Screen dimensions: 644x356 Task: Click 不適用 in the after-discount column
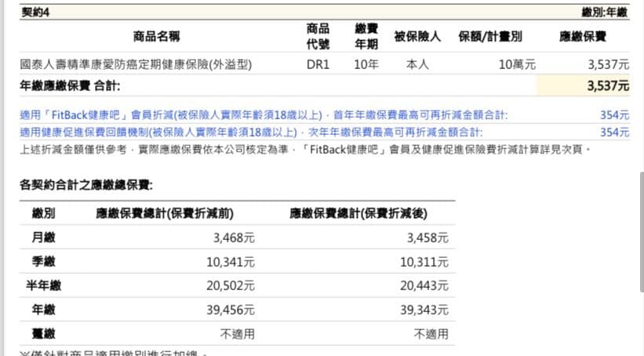coord(431,334)
